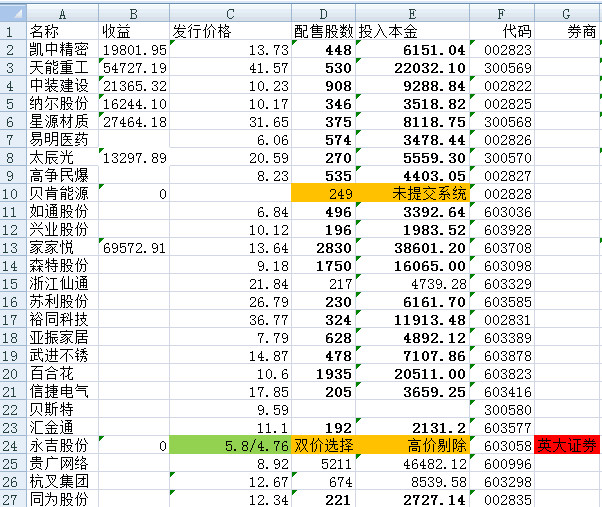Select column A header
The image size is (602, 507).
[x=63, y=13]
